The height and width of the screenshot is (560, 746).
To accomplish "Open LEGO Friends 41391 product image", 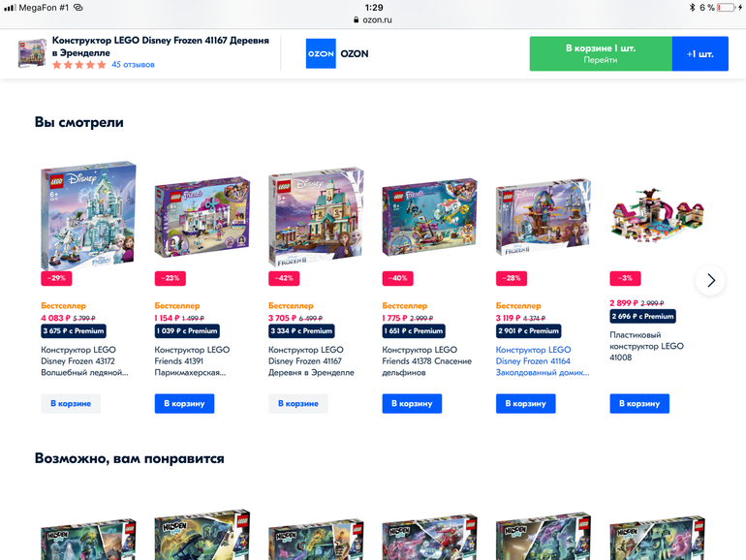I will click(x=202, y=217).
